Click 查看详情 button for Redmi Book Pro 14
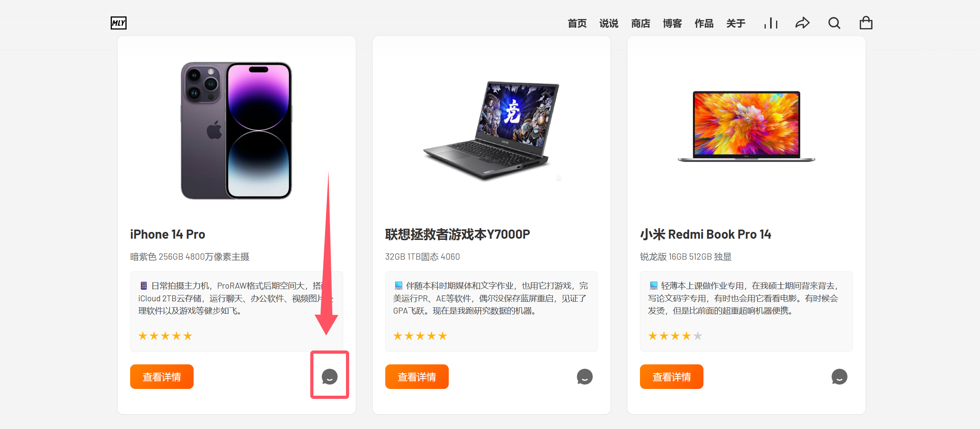Image resolution: width=980 pixels, height=429 pixels. pyautogui.click(x=672, y=377)
